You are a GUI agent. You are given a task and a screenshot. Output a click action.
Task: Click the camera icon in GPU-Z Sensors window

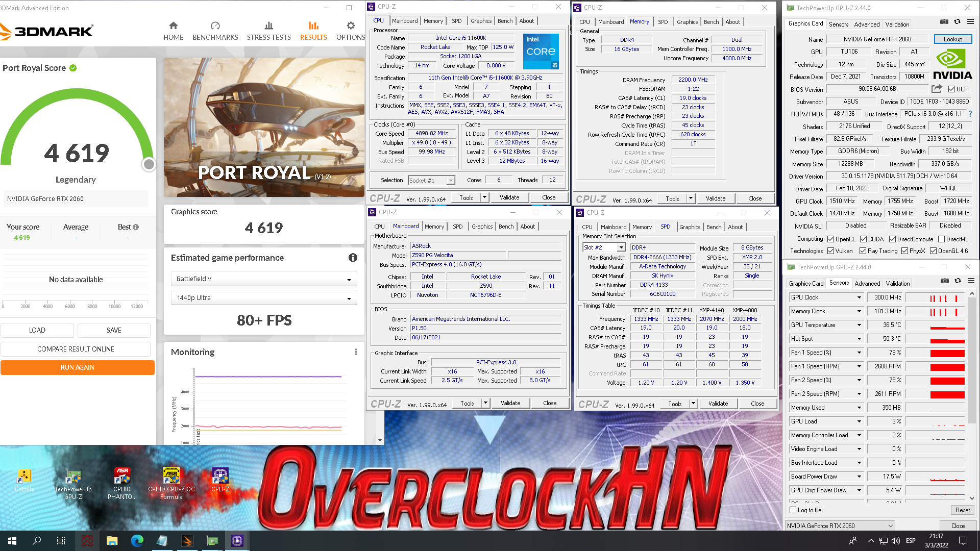click(945, 281)
